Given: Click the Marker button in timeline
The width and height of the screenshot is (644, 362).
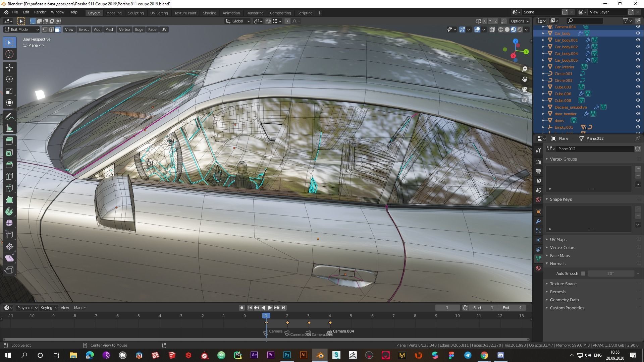Looking at the screenshot, I should (x=80, y=308).
